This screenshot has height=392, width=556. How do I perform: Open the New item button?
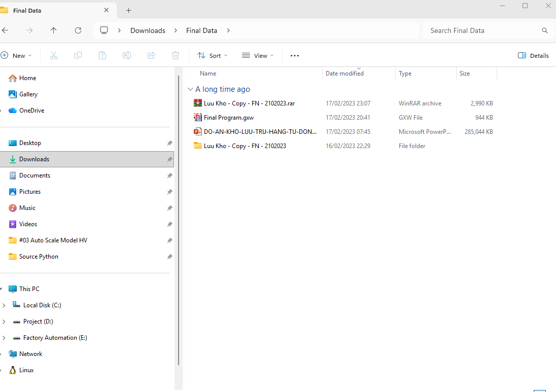16,56
